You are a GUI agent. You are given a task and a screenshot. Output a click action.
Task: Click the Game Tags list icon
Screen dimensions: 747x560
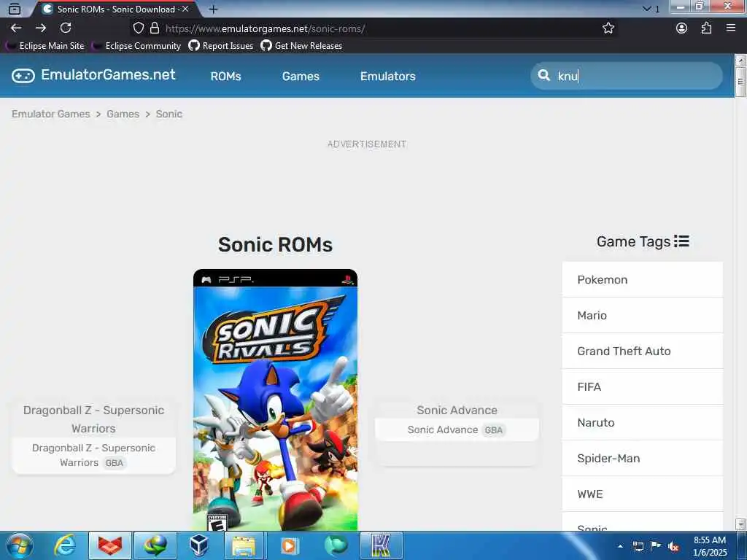(x=681, y=241)
